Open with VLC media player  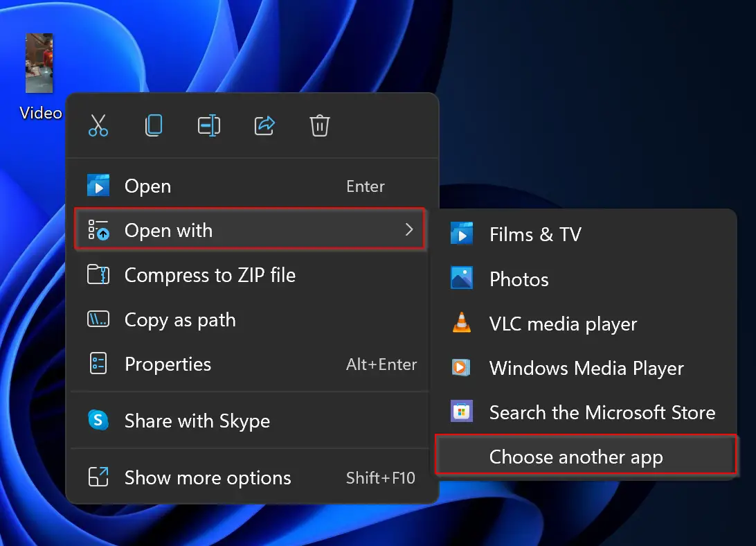[586, 324]
